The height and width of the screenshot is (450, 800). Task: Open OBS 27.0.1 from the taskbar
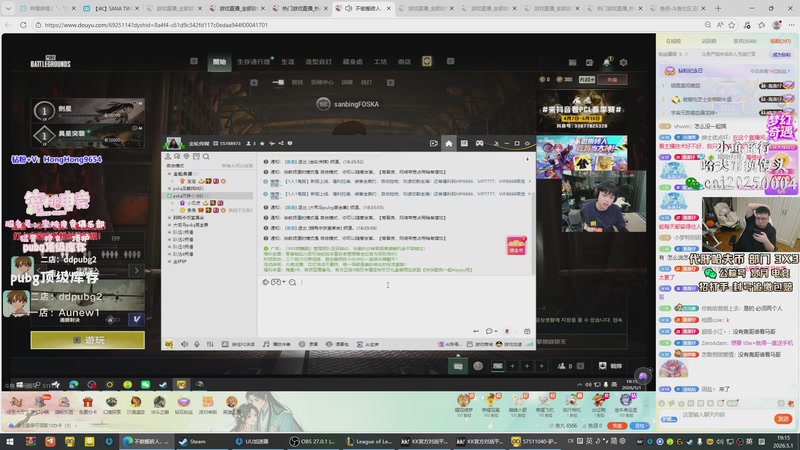312,441
